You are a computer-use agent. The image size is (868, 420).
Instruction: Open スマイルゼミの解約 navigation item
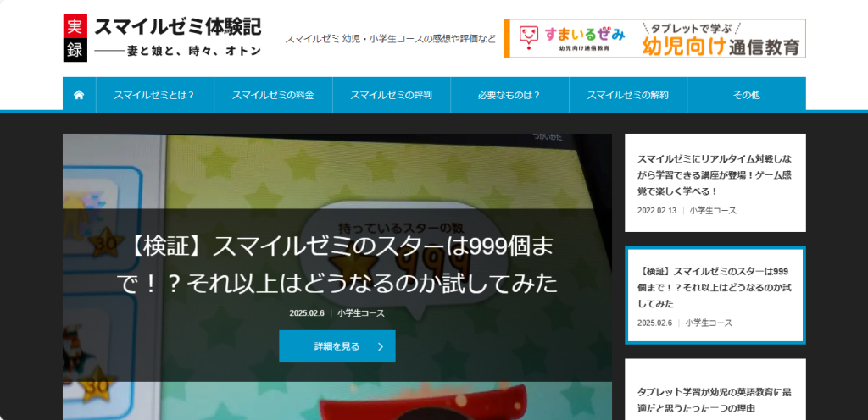pos(627,95)
